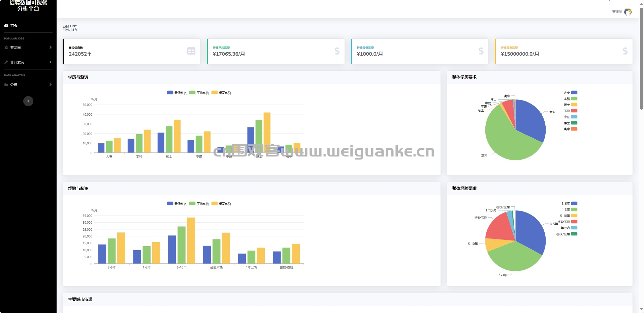Image resolution: width=644 pixels, height=313 pixels.
Task: Collapse the sidebar with the round arrow button
Action: click(28, 101)
